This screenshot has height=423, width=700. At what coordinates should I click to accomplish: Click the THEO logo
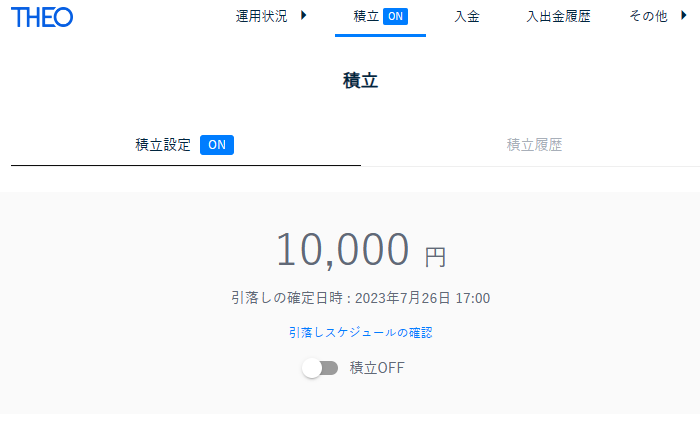(x=42, y=17)
